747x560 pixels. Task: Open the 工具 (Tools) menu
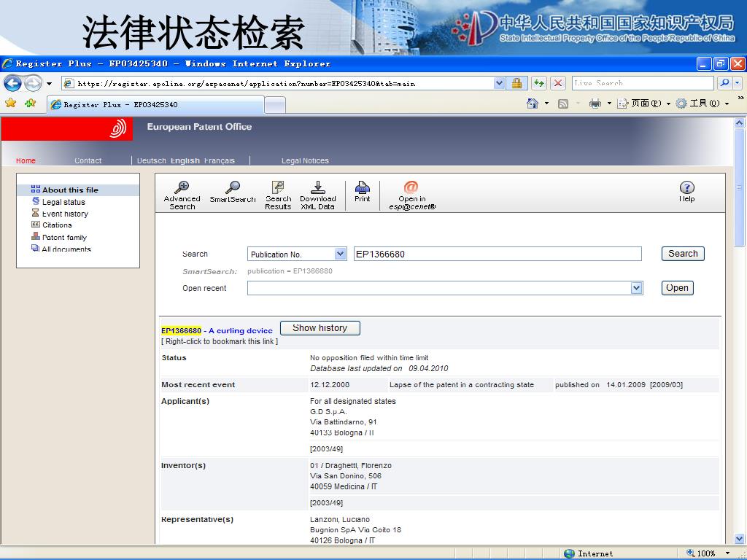coord(703,104)
